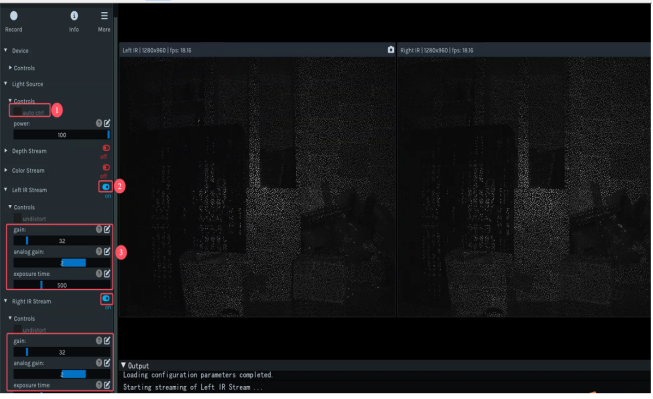Edit the Left IR analog gain value
Viewport: 653px width, 399px height.
click(107, 251)
